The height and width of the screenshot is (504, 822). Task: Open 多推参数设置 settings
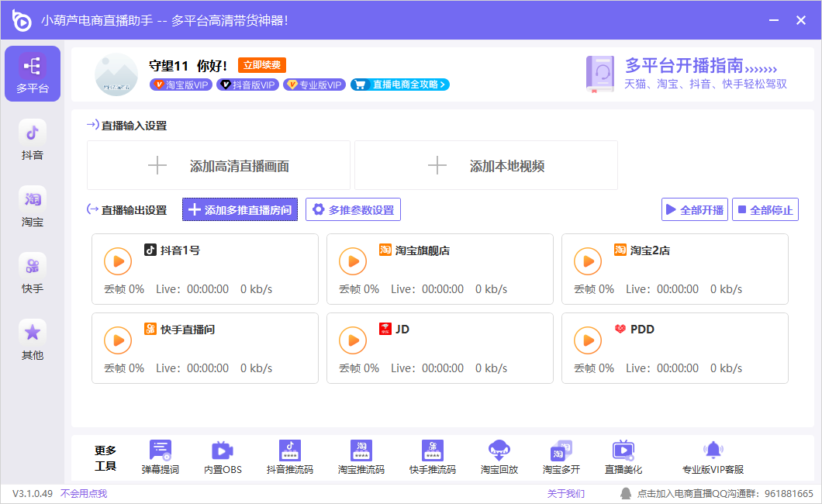click(353, 209)
